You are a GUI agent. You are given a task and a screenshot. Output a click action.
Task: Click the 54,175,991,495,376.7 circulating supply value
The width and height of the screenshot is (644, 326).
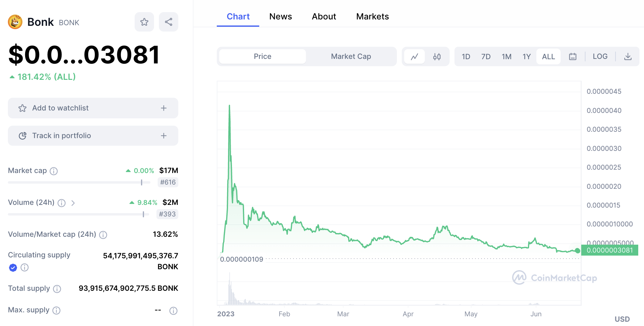click(141, 256)
